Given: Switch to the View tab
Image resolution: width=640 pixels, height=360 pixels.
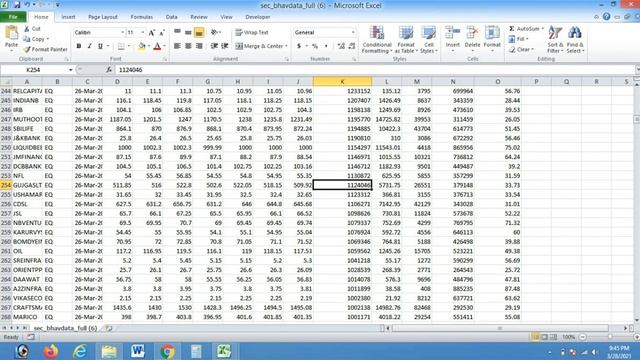Looking at the screenshot, I should pyautogui.click(x=226, y=17).
